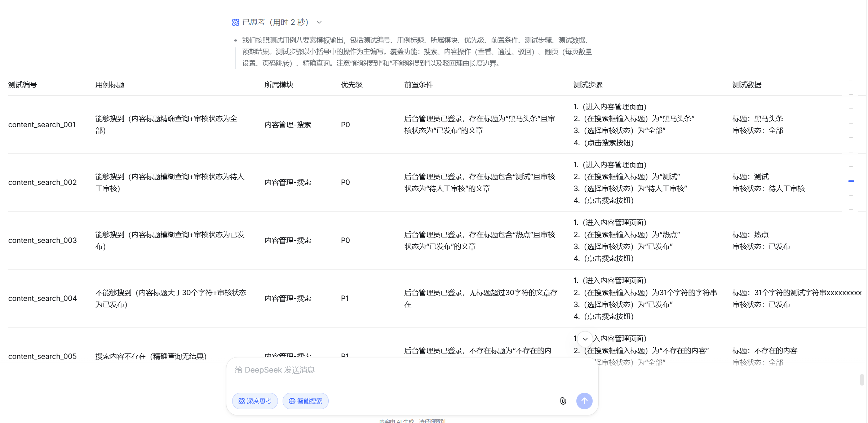Select the content_search_003 cell
Image resolution: width=868 pixels, height=423 pixels.
pyautogui.click(x=43, y=240)
